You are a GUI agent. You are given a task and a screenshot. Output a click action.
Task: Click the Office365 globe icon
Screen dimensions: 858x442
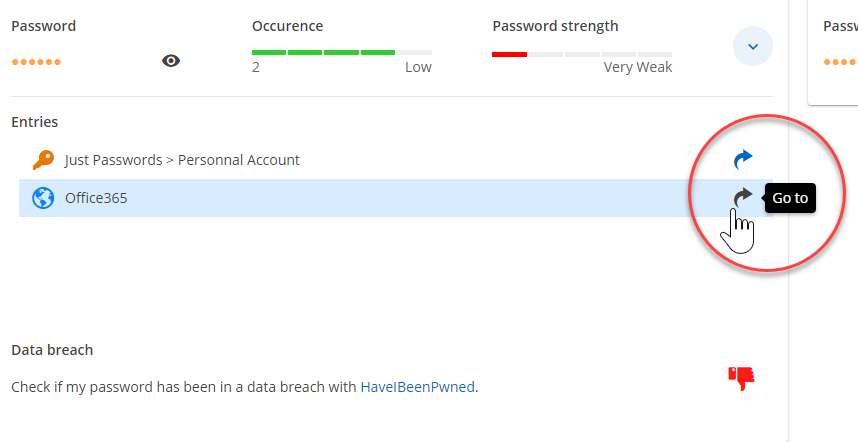click(43, 198)
